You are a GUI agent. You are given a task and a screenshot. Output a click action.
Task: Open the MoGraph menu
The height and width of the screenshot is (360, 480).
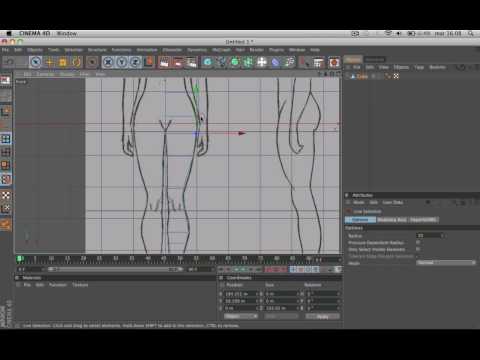point(221,50)
